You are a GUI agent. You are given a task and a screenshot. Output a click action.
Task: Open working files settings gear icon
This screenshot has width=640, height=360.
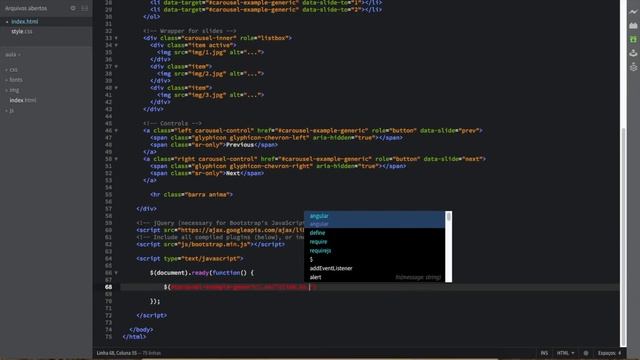coord(73,8)
